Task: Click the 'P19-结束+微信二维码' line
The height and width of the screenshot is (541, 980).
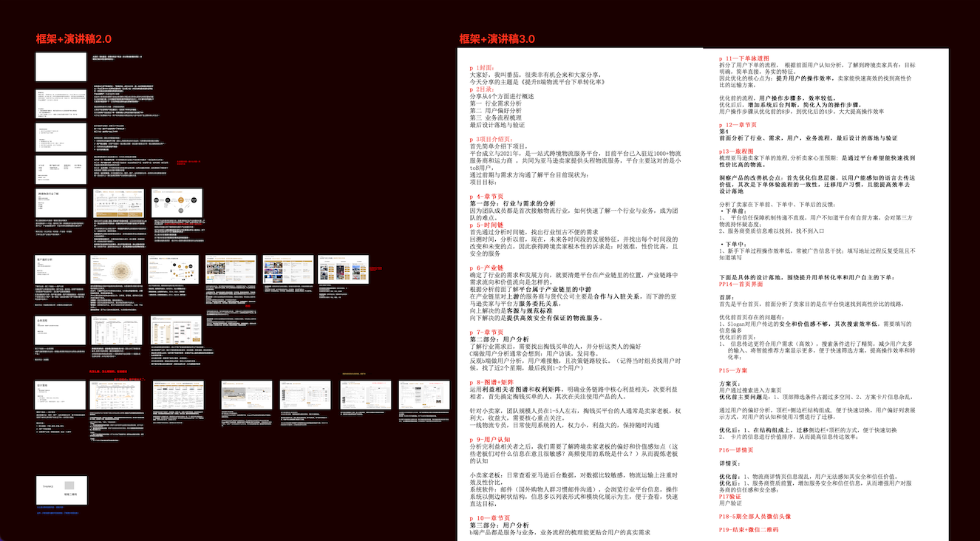Action: 749,530
